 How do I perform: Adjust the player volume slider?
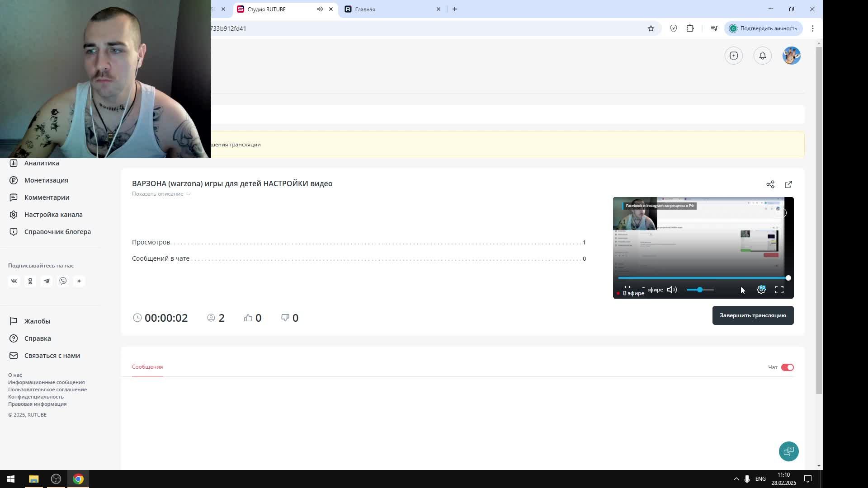(699, 290)
